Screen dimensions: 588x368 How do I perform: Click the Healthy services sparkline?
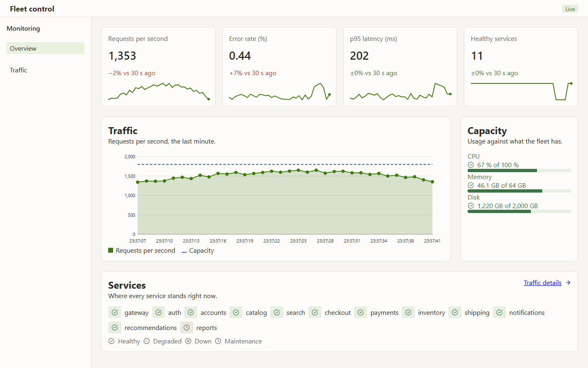click(x=521, y=91)
